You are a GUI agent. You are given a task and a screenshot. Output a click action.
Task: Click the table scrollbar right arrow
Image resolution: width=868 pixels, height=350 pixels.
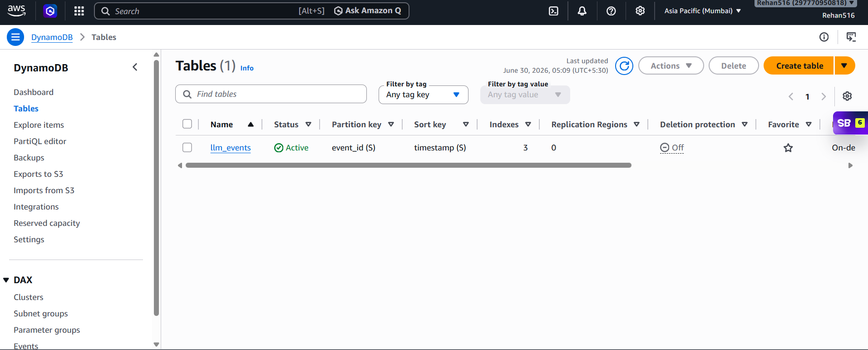(x=850, y=165)
